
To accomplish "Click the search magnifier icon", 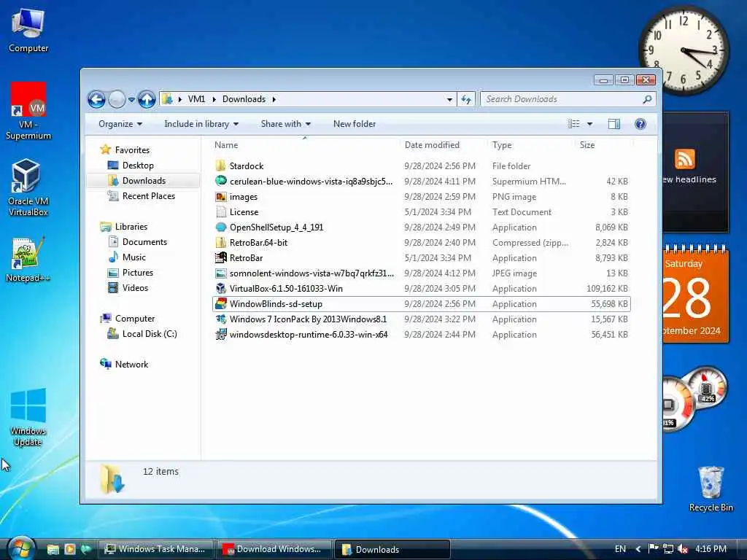I will 647,99.
